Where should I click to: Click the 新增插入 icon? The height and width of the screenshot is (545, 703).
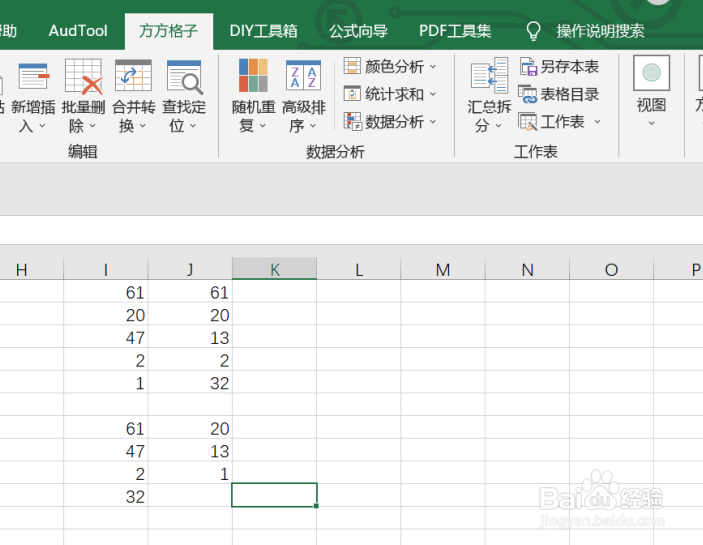coord(34,76)
